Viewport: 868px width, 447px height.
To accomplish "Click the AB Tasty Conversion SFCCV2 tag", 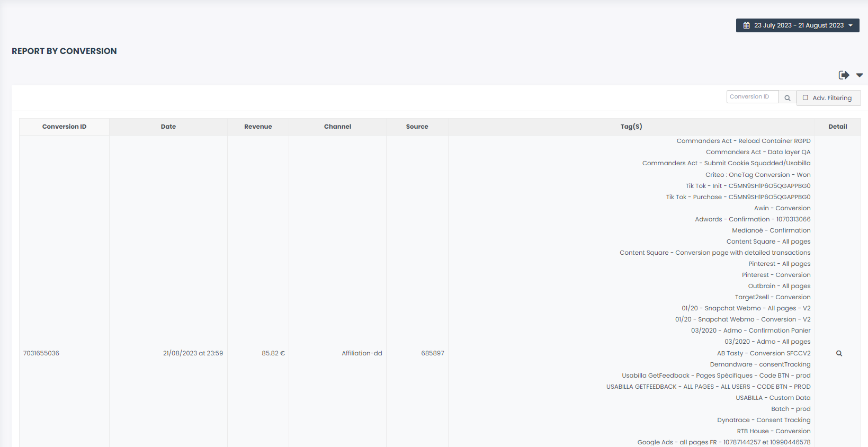I will 763,353.
